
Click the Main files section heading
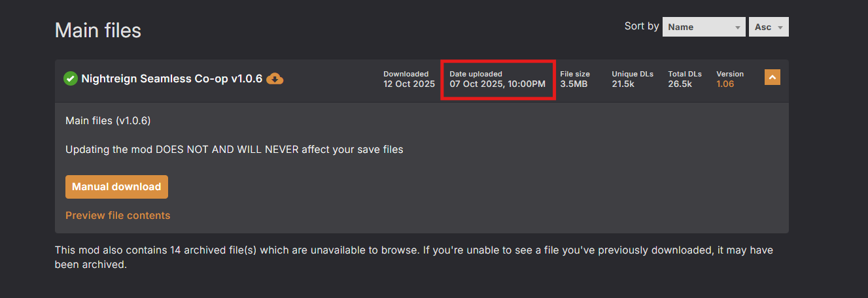point(98,30)
